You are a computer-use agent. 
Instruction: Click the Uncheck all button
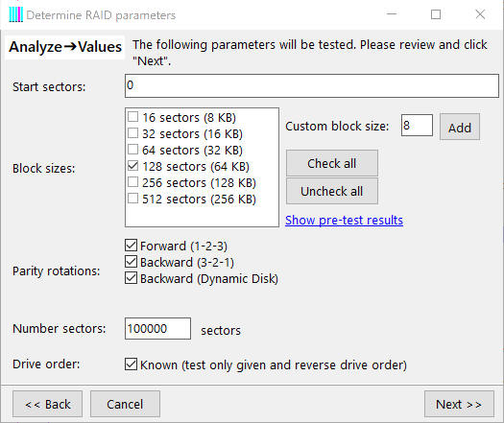(332, 191)
